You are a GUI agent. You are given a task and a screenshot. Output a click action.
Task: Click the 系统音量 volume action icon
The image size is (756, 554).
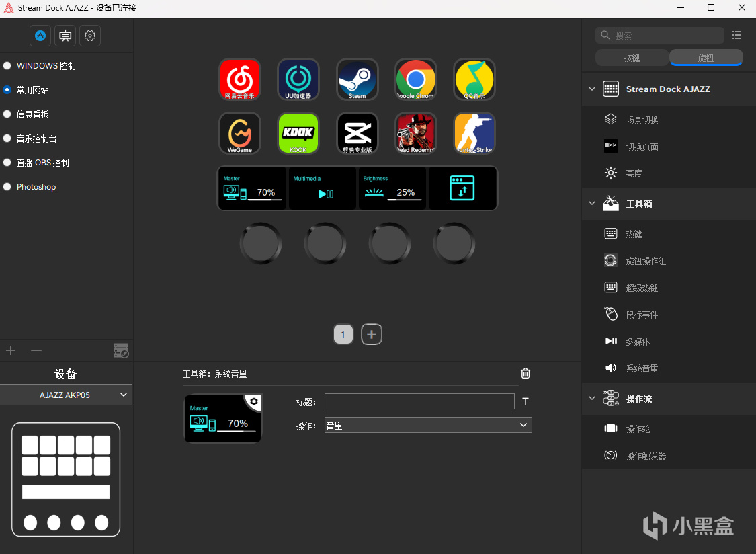[x=611, y=368]
